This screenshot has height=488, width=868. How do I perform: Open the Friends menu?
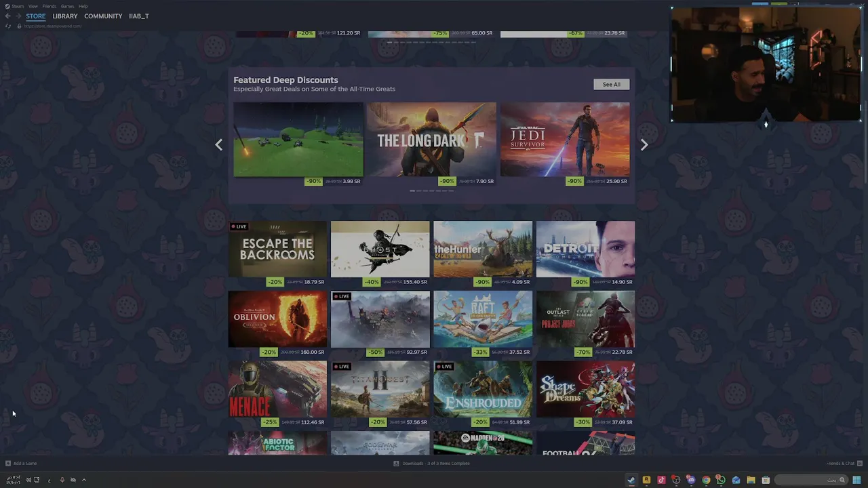pos(50,6)
